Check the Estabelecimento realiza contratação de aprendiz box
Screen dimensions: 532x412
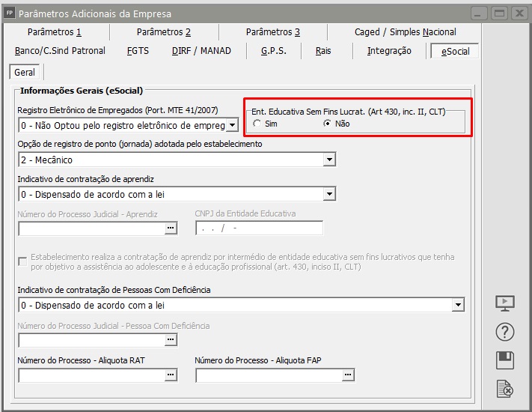pyautogui.click(x=22, y=262)
